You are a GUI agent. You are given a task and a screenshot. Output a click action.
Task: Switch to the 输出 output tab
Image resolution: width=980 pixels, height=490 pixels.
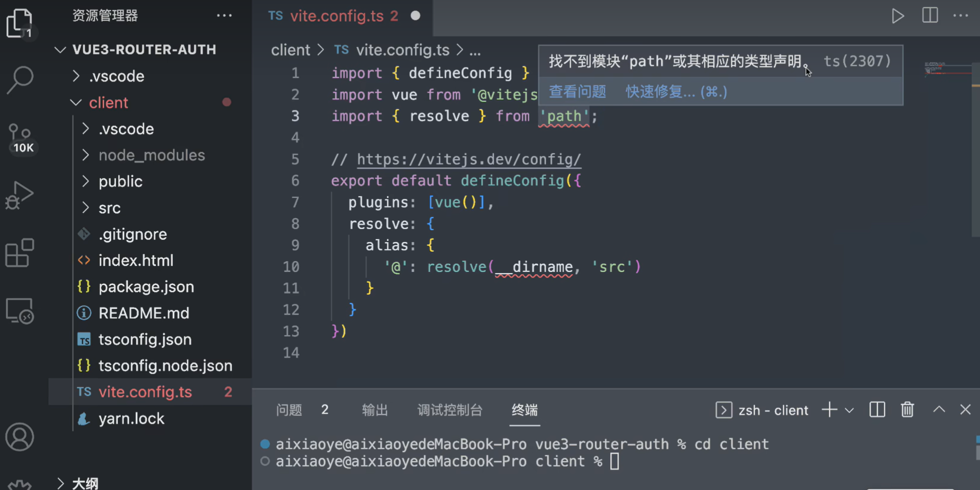click(x=375, y=410)
